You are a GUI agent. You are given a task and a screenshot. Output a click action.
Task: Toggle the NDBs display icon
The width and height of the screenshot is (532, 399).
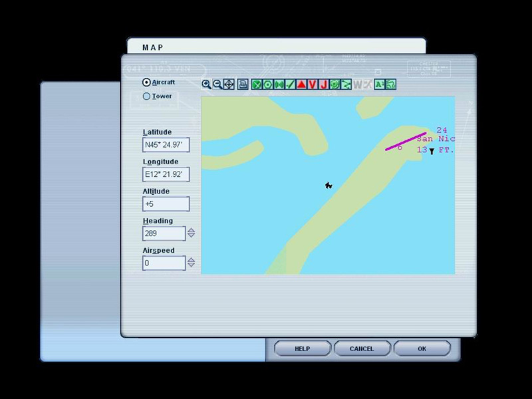[x=279, y=84]
